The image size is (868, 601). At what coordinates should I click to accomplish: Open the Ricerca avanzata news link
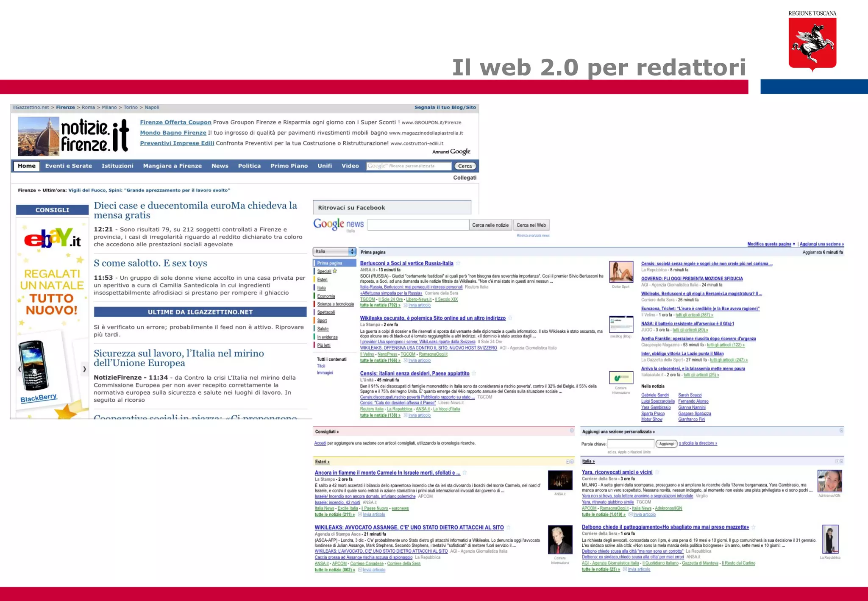(x=533, y=236)
